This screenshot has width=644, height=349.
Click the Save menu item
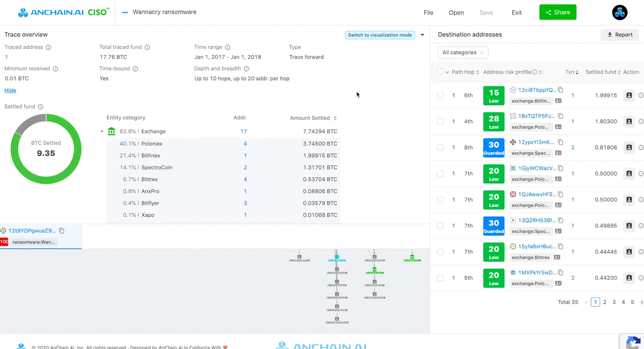click(x=486, y=13)
